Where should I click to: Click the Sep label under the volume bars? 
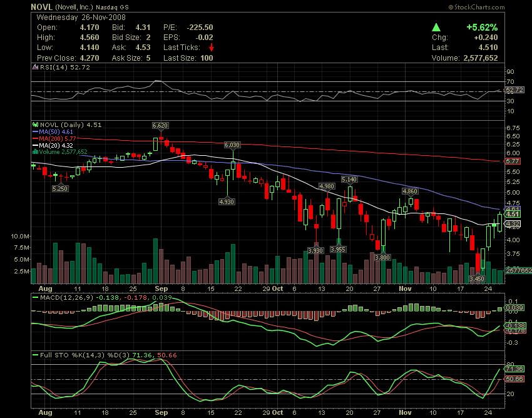(x=161, y=288)
